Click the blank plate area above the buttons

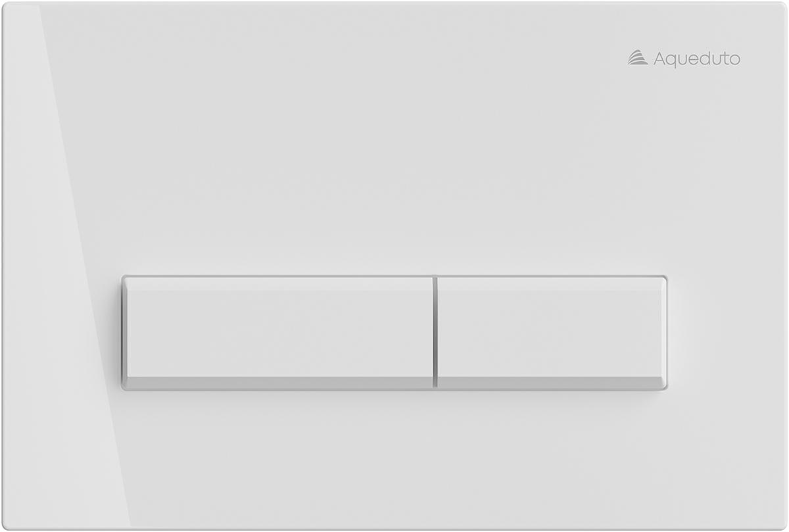[x=394, y=171]
